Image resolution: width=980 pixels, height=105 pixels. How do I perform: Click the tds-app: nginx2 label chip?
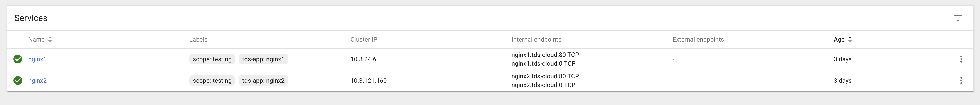point(263,80)
